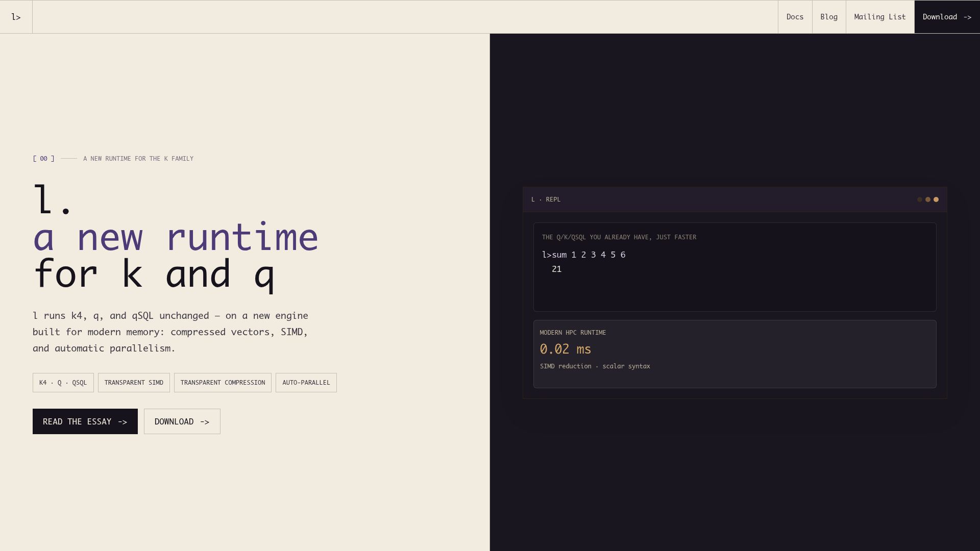Click the 'for k and q' heading line
980x551 pixels.
tap(154, 275)
